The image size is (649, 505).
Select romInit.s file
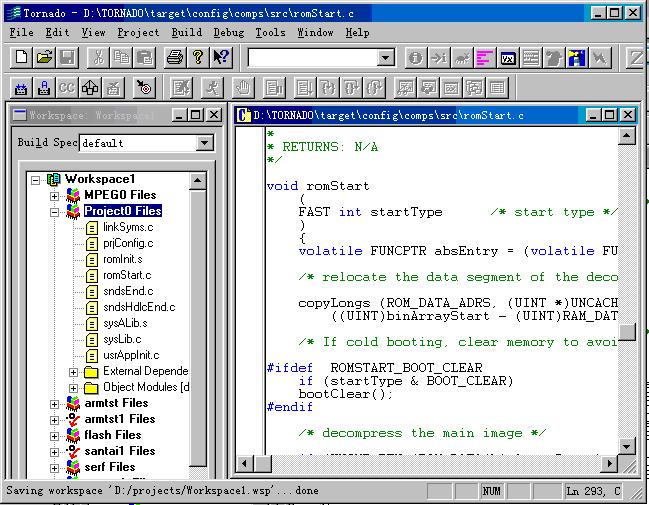123,260
